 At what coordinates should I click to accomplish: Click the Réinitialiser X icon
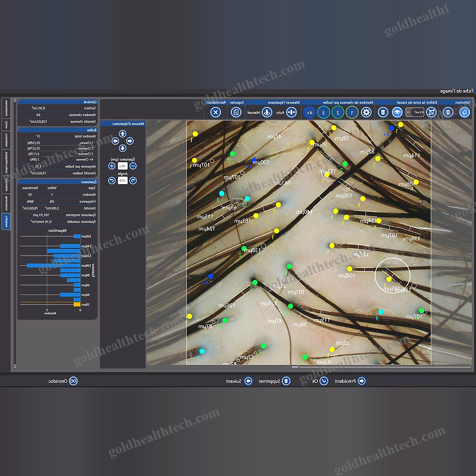point(216,112)
